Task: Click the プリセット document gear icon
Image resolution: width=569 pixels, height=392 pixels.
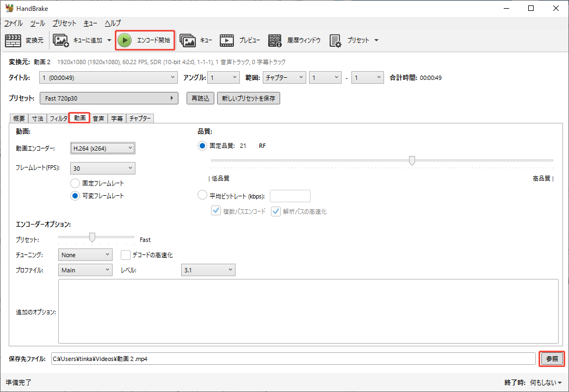Action: click(335, 40)
